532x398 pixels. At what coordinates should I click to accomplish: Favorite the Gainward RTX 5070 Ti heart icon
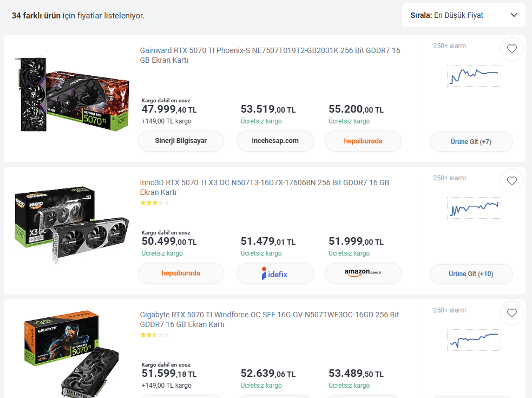click(x=511, y=49)
